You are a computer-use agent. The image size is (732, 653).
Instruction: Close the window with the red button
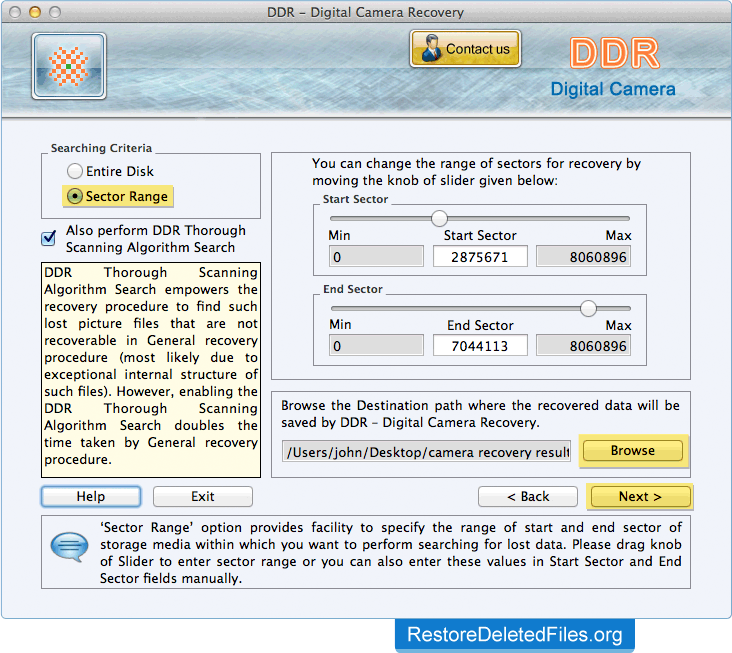click(15, 12)
